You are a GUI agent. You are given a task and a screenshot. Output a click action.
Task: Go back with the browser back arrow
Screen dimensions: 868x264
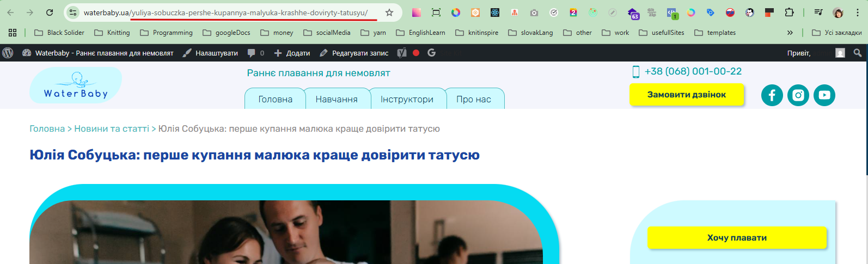(x=10, y=13)
